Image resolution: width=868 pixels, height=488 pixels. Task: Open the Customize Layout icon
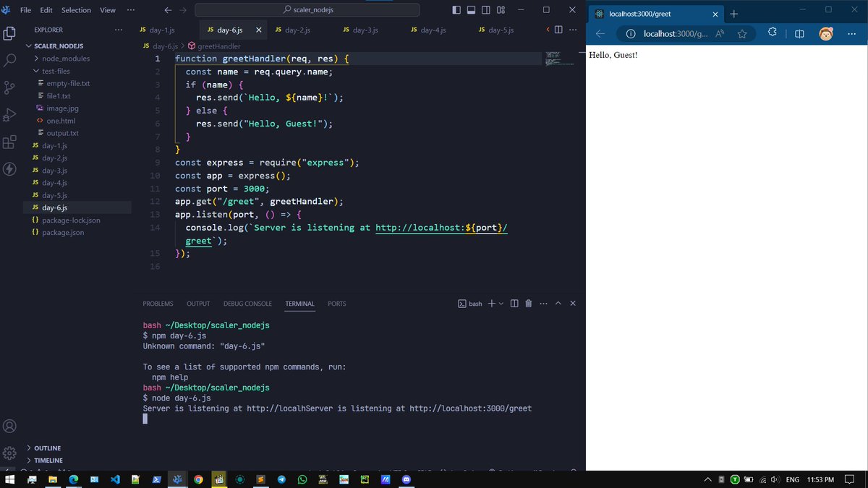(501, 10)
